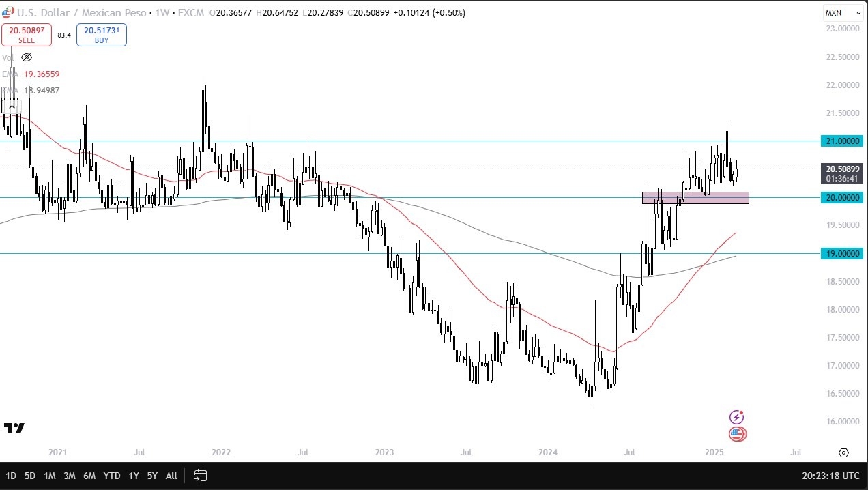Collapse the legend with the upward chevron
This screenshot has width=868, height=490.
tap(12, 106)
